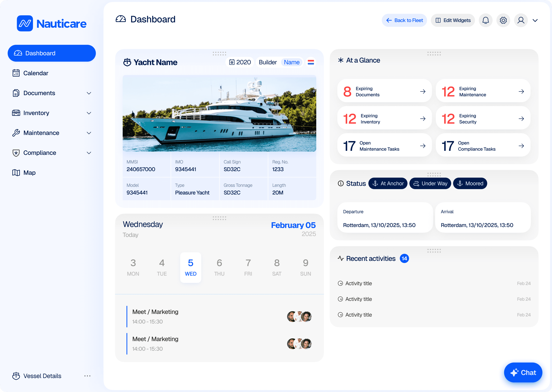The height and width of the screenshot is (392, 552).
Task: Select Thursday 6 in week strip
Action: tap(219, 267)
